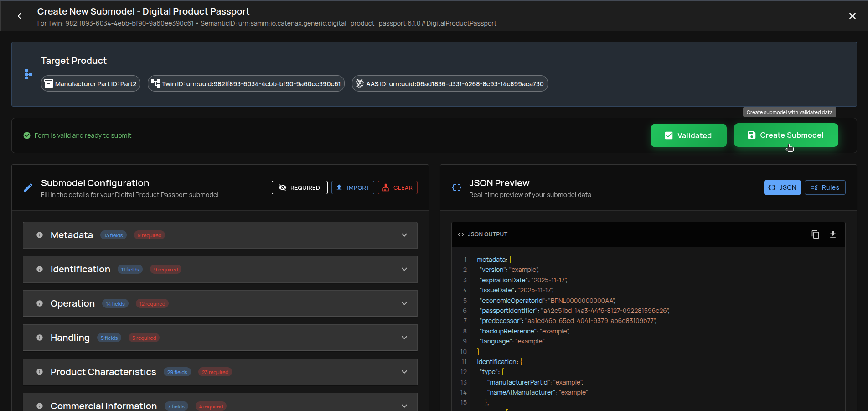868x411 pixels.
Task: Select the pencil icon beside Submodel Configuration
Action: (28, 187)
